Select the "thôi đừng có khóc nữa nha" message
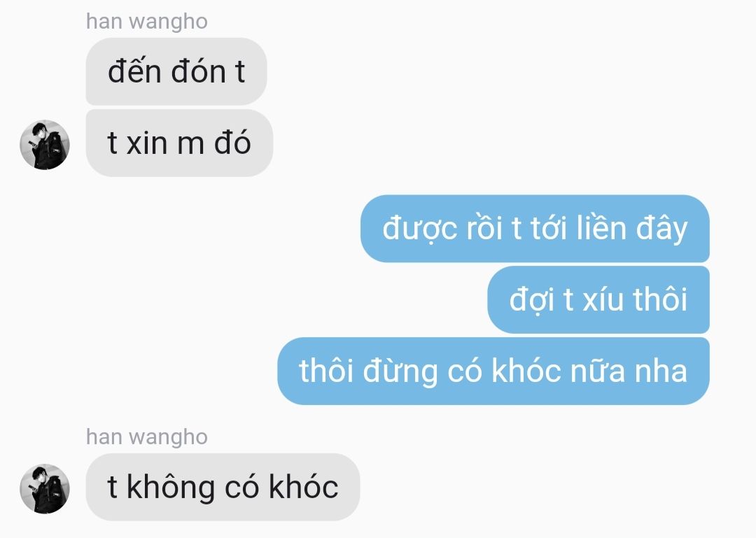756x538 pixels. [493, 371]
